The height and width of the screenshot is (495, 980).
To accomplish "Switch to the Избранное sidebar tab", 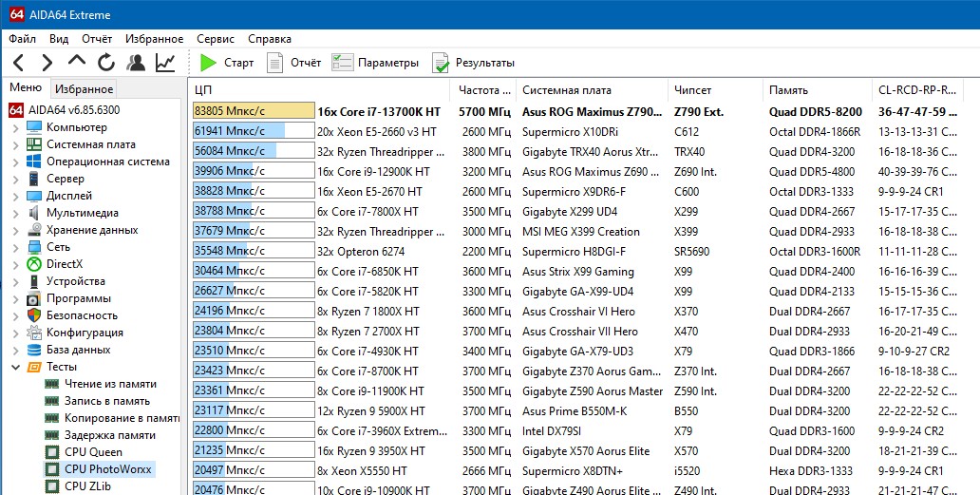I will (x=84, y=89).
